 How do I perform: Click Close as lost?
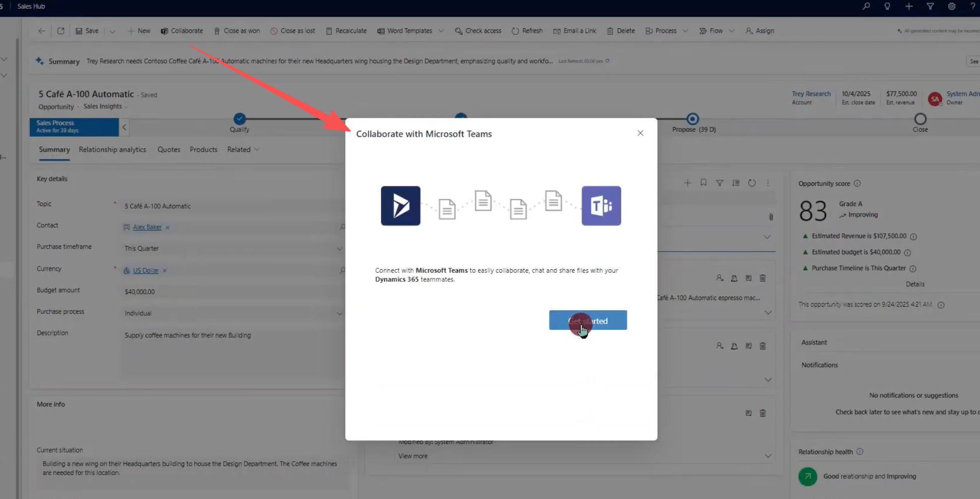[293, 31]
